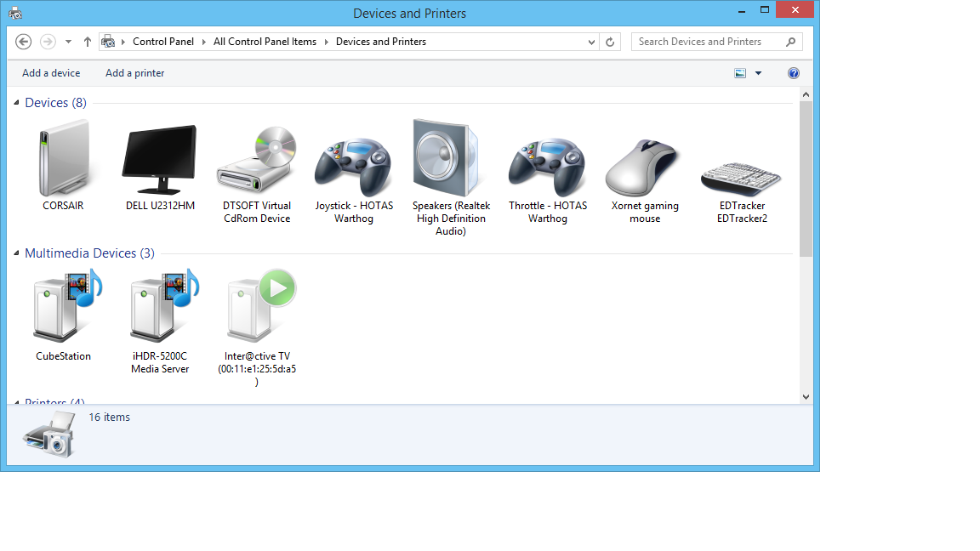The width and height of the screenshot is (980, 551).
Task: Maximize the Devices and Printers window
Action: coord(765,10)
